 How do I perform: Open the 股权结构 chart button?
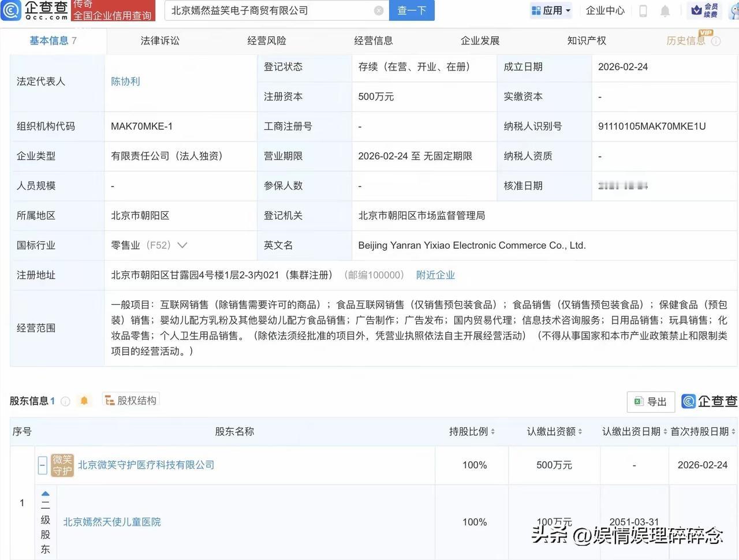point(131,400)
